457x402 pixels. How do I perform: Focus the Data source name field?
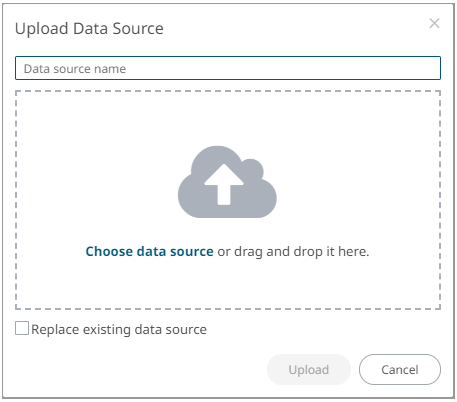(x=228, y=68)
